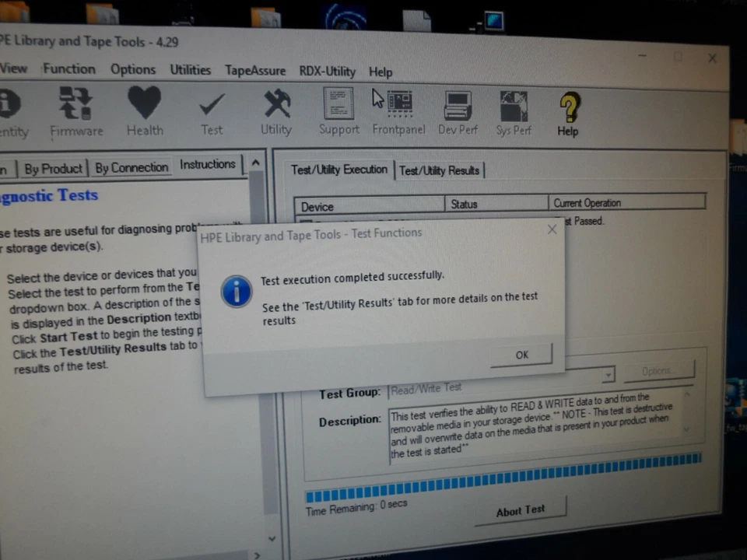Click the Abort Test button
747x560 pixels.
(521, 512)
